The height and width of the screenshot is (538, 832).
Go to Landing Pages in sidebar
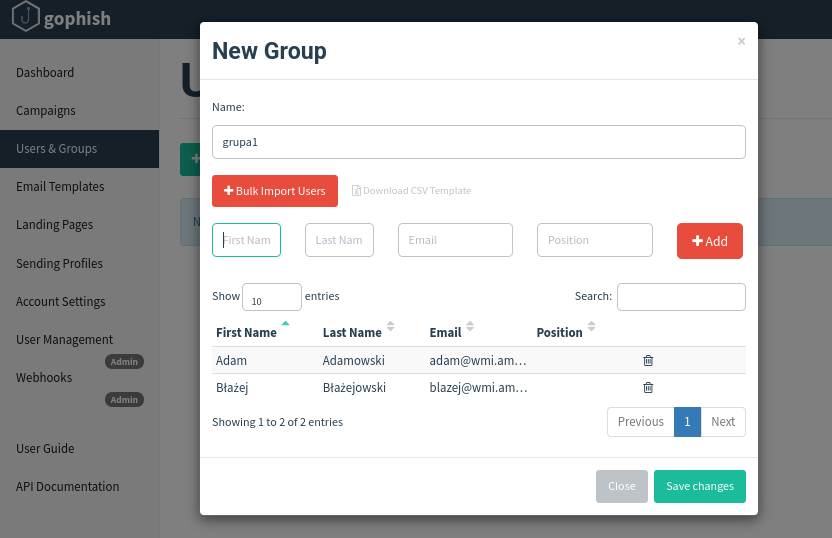pos(54,225)
